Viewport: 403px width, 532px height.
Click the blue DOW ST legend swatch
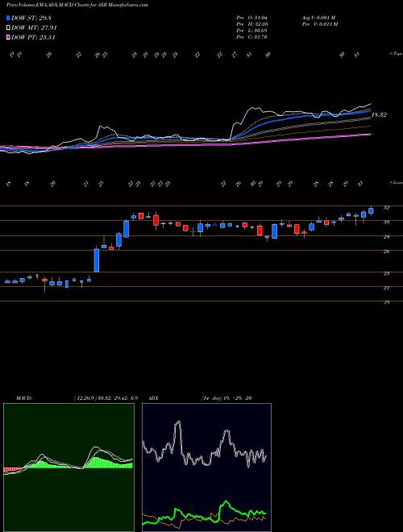click(8, 19)
